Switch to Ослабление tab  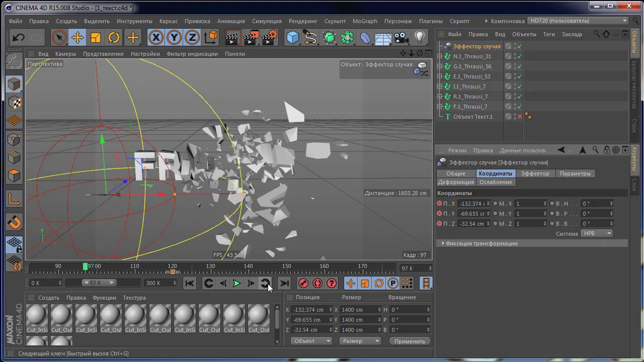click(496, 182)
